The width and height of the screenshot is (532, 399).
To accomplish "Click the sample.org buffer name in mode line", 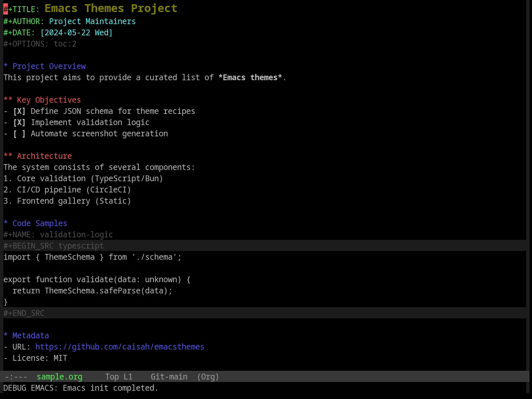I will 59,377.
